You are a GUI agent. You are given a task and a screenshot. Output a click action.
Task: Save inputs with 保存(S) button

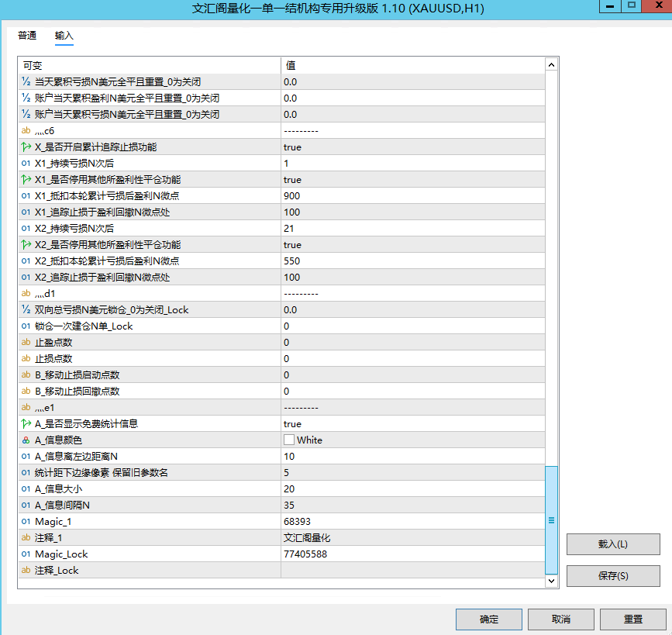613,576
